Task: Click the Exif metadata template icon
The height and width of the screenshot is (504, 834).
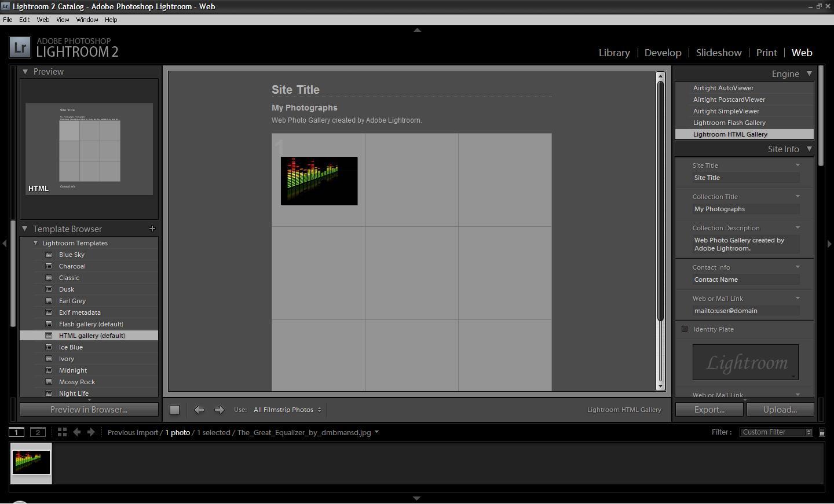Action: 49,312
